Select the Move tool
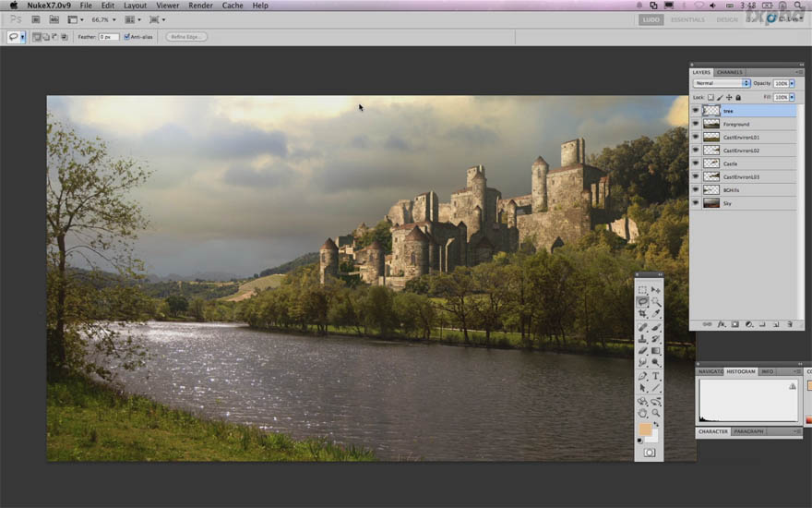This screenshot has height=508, width=812. point(656,290)
